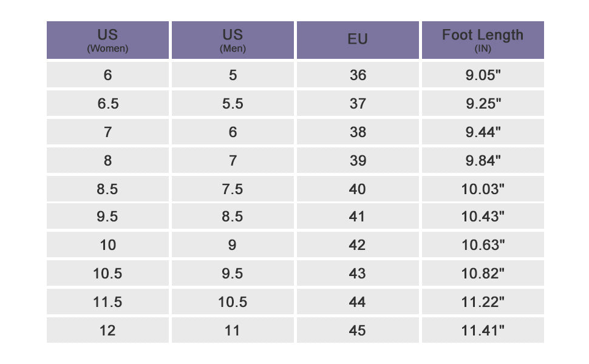Click EU size 41 cell

click(x=358, y=216)
